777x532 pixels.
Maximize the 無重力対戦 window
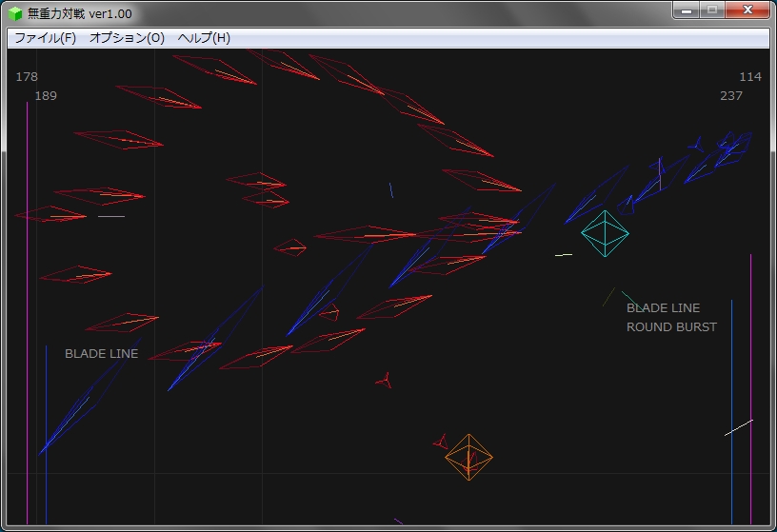pos(712,10)
